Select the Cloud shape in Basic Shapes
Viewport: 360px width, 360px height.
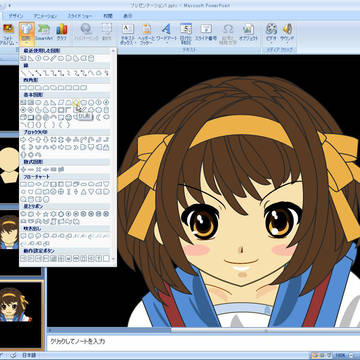106,117
